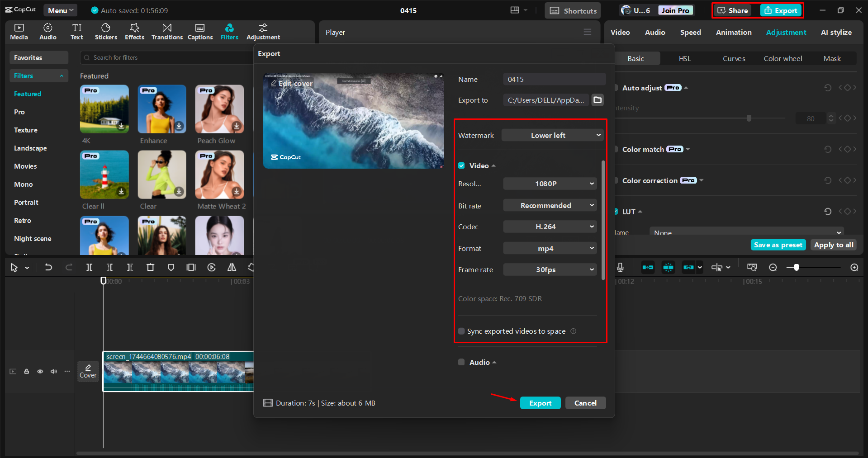
Task: Click the voice-over microphone icon
Action: [620, 267]
